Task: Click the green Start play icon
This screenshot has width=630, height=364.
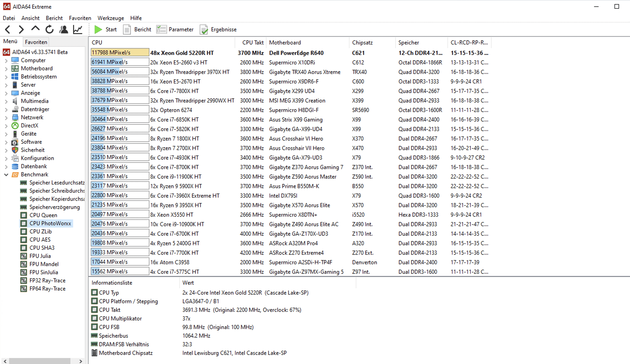Action: 98,29
